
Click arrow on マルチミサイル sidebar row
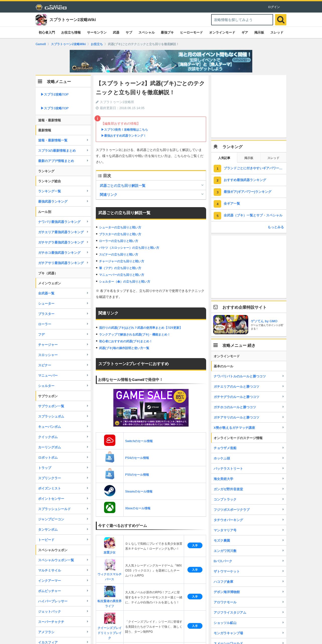click(88, 570)
